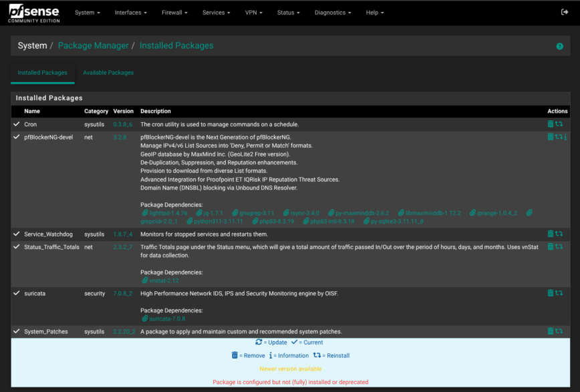This screenshot has width=580, height=392.
Task: Select the Service_Watchdog package name
Action: [x=49, y=234]
